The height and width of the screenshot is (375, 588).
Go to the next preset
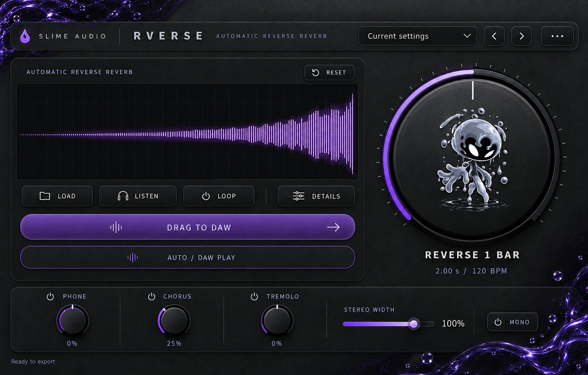point(521,36)
